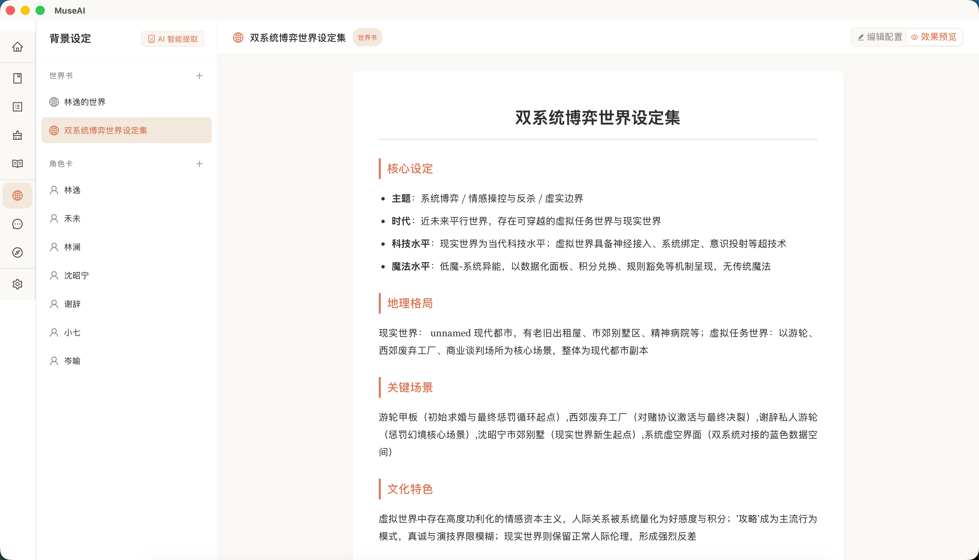979x560 pixels.
Task: Add a new 角色卡 with plus icon
Action: tap(199, 164)
